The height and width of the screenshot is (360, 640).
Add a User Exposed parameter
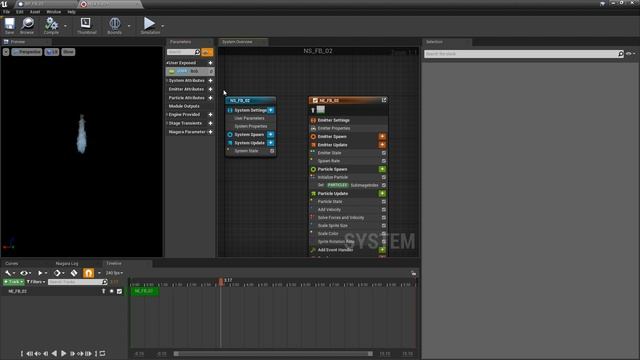(x=211, y=63)
